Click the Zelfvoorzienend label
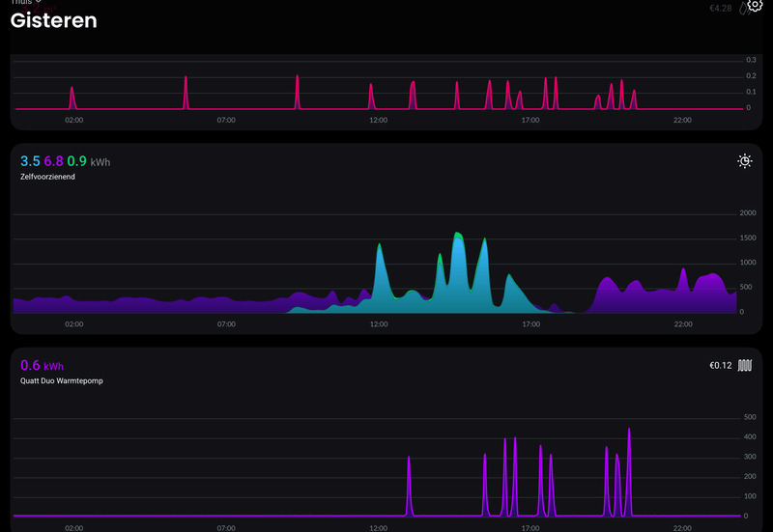Screen dimensions: 773x532 point(47,177)
